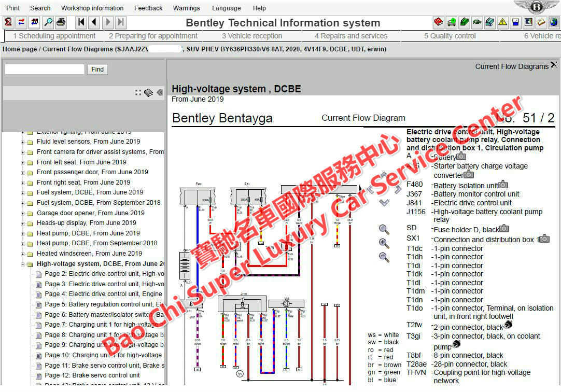Click the arrows with M toolbar icon

click(x=35, y=22)
